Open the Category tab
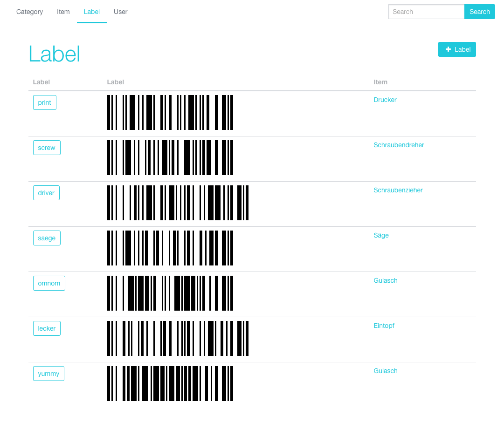The height and width of the screenshot is (435, 504). click(x=29, y=12)
